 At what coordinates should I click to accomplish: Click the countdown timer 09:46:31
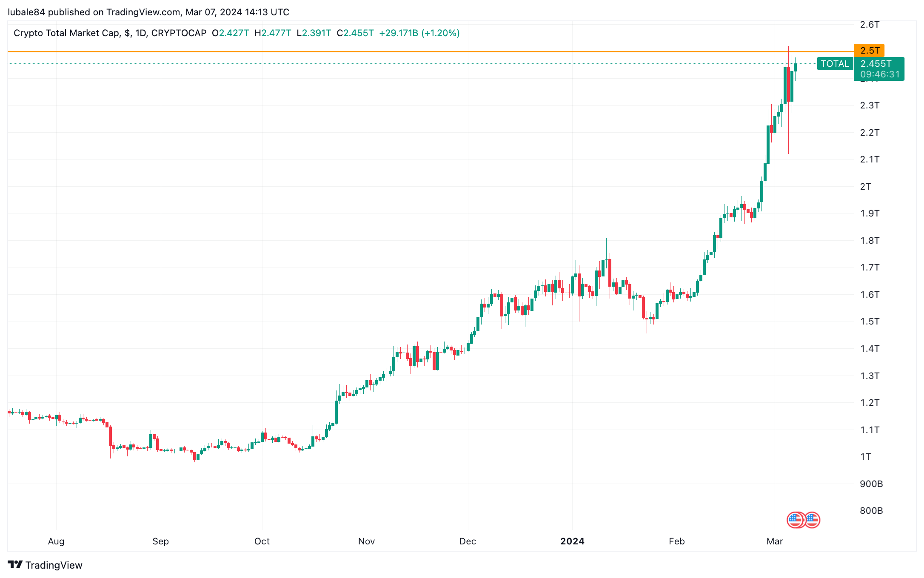pyautogui.click(x=880, y=74)
